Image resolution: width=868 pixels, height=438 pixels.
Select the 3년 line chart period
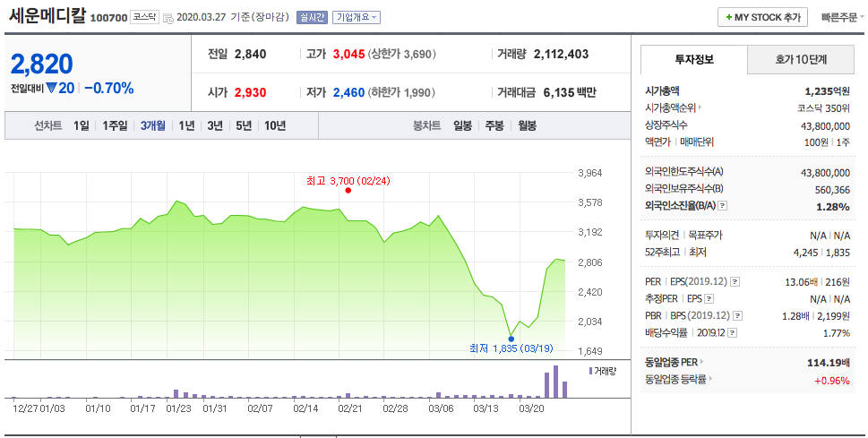point(215,125)
